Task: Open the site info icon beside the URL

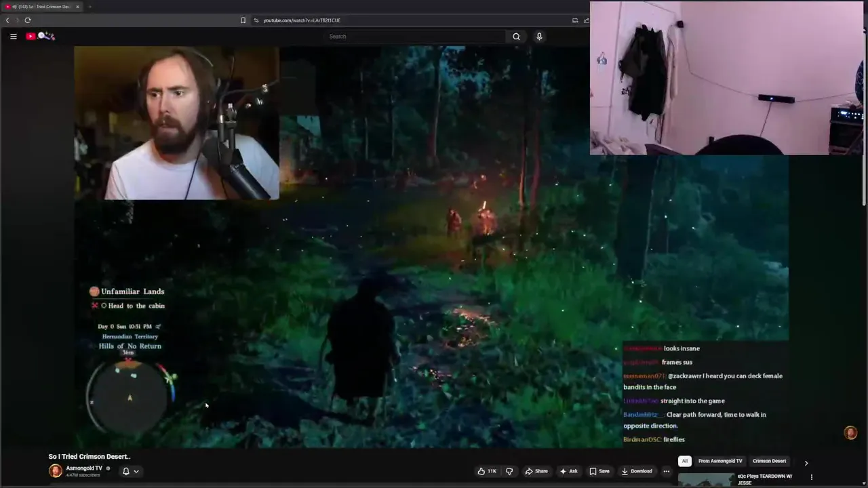Action: (x=256, y=20)
